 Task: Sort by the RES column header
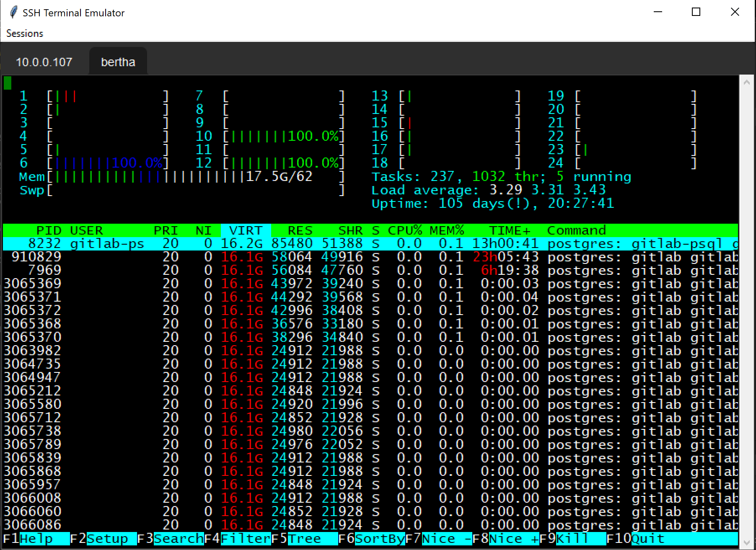(x=300, y=230)
